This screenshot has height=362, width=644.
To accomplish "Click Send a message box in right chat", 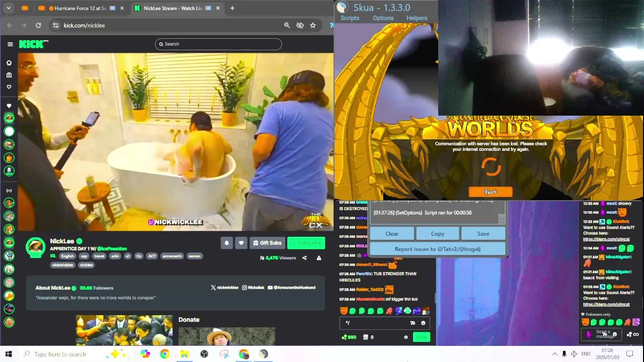I will (601, 334).
